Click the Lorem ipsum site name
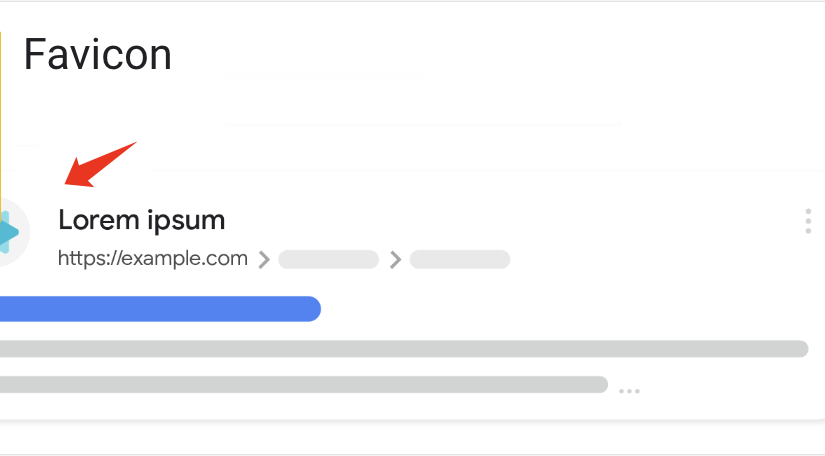 click(142, 220)
